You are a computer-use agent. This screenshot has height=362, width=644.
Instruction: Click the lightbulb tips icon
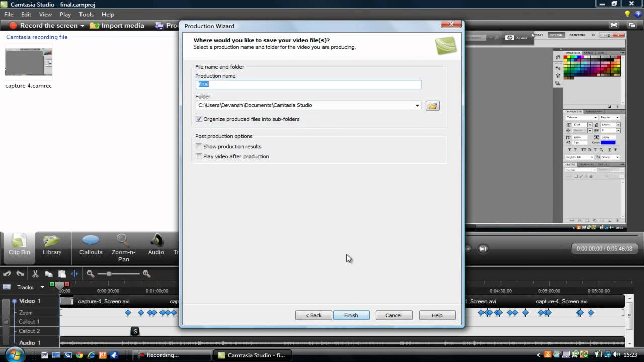(628, 14)
